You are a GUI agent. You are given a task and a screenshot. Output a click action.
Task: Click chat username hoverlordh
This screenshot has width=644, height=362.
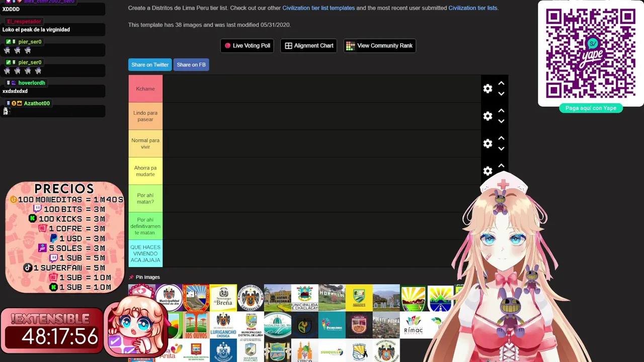[x=32, y=83]
